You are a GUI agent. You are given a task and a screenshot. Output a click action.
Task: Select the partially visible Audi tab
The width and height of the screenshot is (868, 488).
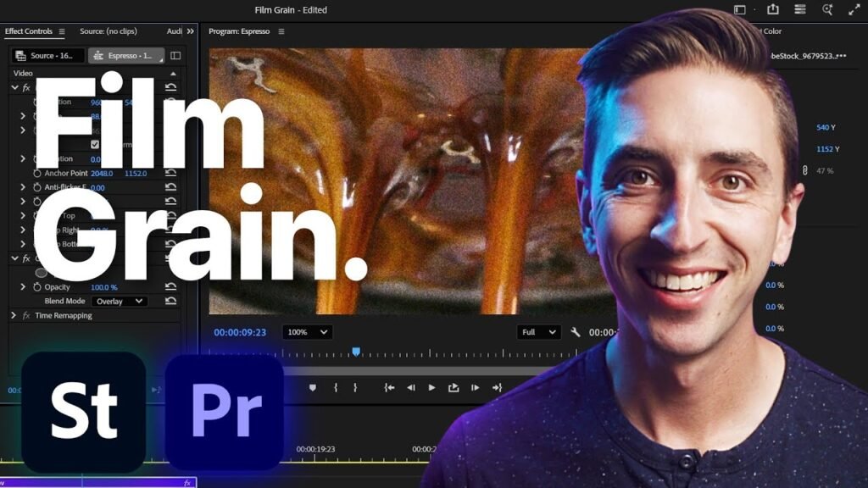click(x=175, y=31)
